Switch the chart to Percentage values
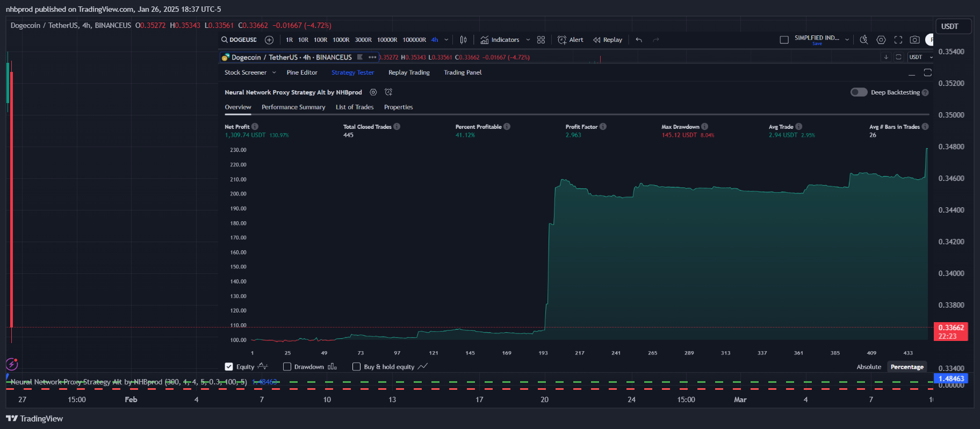This screenshot has width=980, height=429. 907,367
